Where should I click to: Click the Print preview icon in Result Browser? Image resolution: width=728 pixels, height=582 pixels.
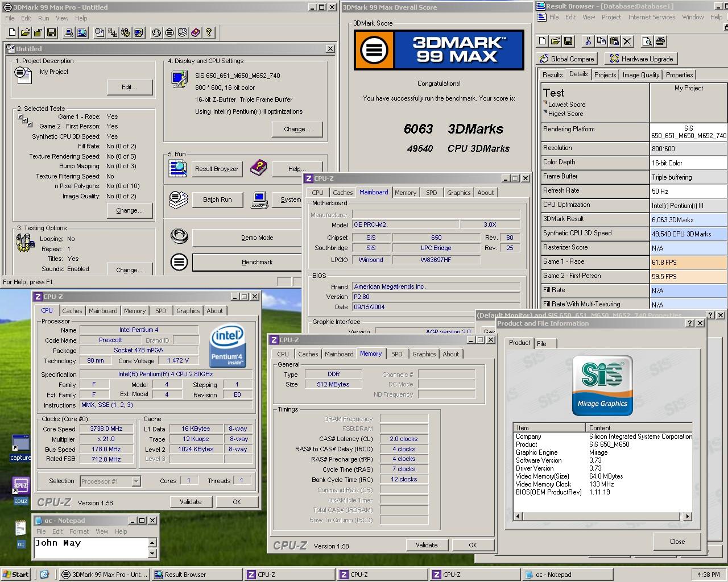pyautogui.click(x=647, y=41)
